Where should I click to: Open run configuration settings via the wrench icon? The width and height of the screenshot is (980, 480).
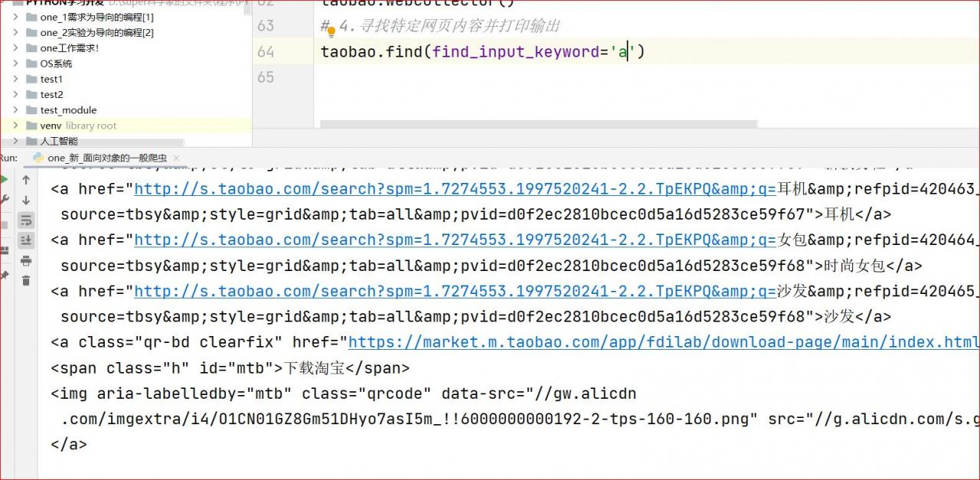[4, 201]
